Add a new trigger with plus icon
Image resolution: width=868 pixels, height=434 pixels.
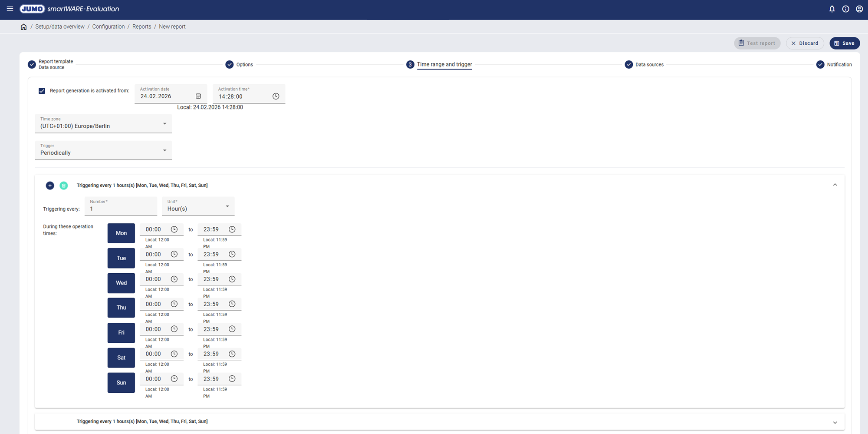click(x=50, y=186)
